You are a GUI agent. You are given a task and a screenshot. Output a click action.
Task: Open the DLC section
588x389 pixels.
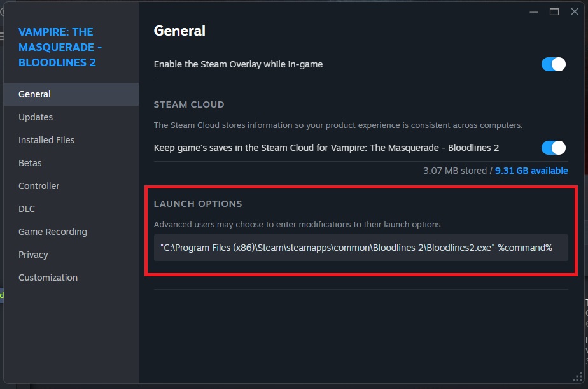point(27,209)
